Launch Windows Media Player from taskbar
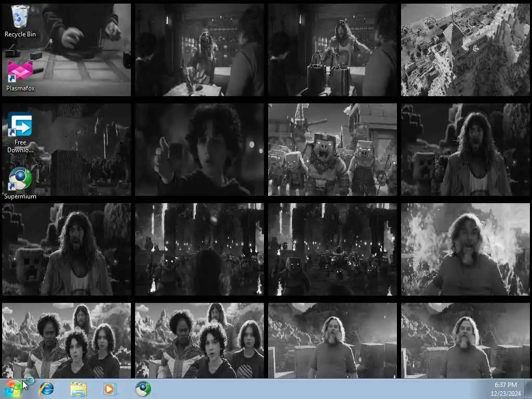Image resolution: width=532 pixels, height=399 pixels. (x=110, y=389)
